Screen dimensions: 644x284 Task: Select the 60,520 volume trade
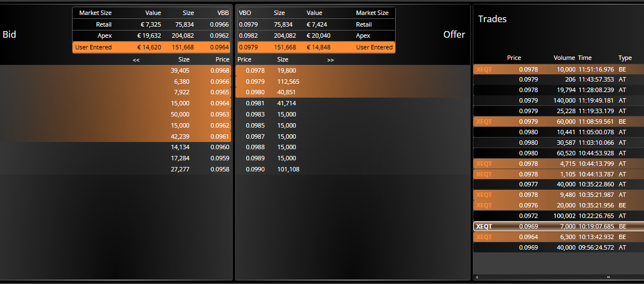click(x=559, y=153)
